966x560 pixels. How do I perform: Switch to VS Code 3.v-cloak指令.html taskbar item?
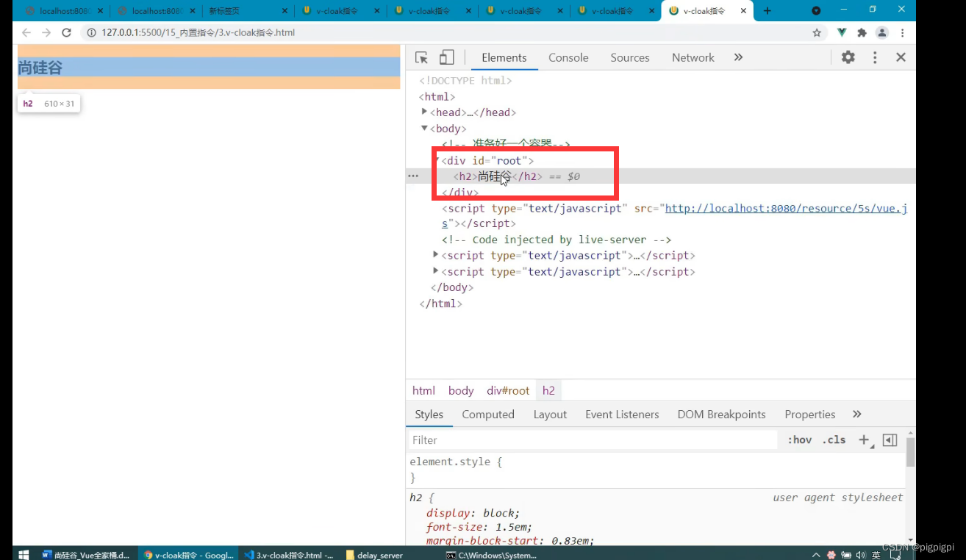(x=289, y=555)
